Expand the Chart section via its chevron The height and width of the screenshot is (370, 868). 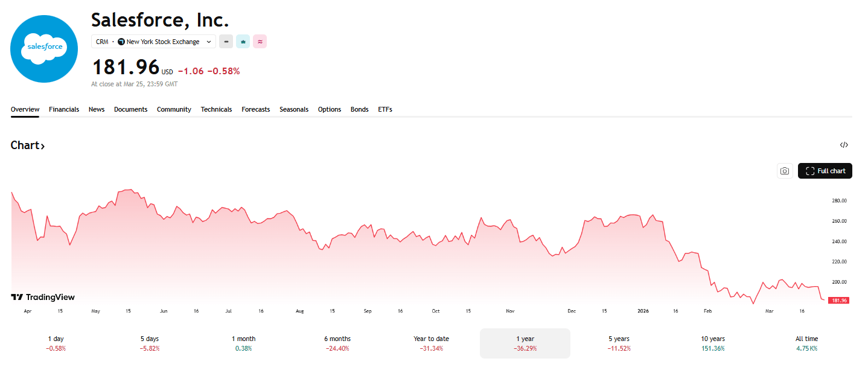click(43, 145)
